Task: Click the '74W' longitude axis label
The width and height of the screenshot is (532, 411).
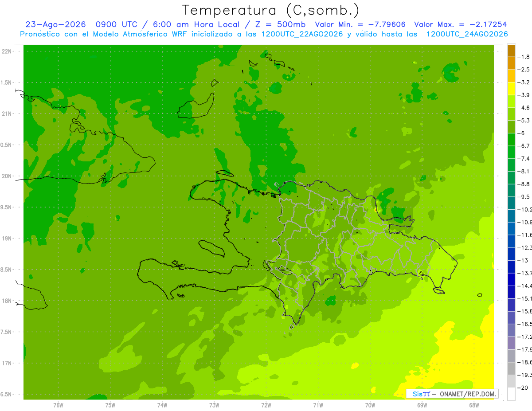Action: [x=162, y=405]
